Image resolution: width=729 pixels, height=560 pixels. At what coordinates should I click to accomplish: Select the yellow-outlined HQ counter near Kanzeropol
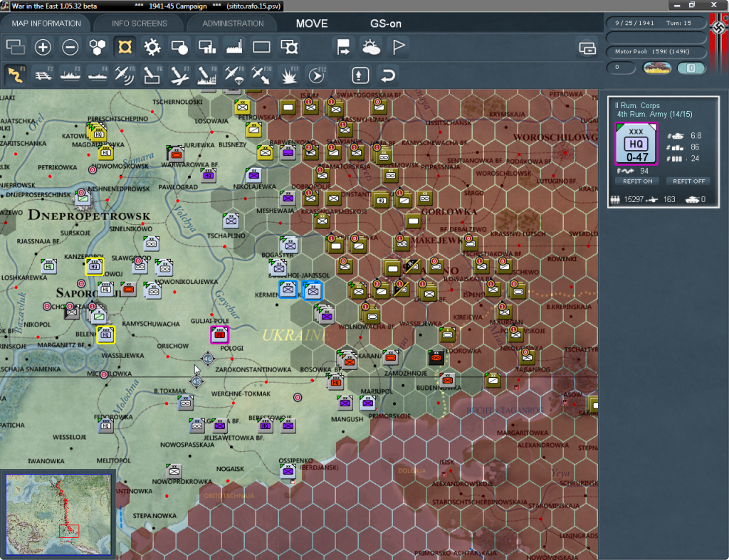(95, 267)
